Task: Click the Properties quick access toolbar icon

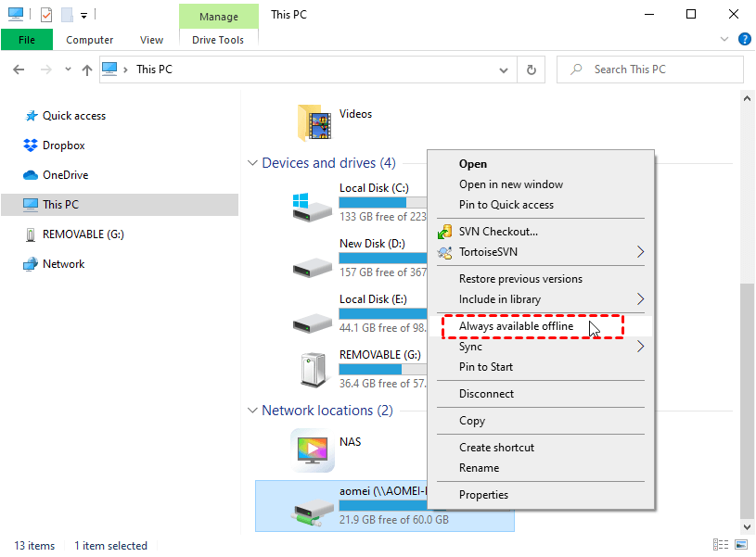Action: 46,15
